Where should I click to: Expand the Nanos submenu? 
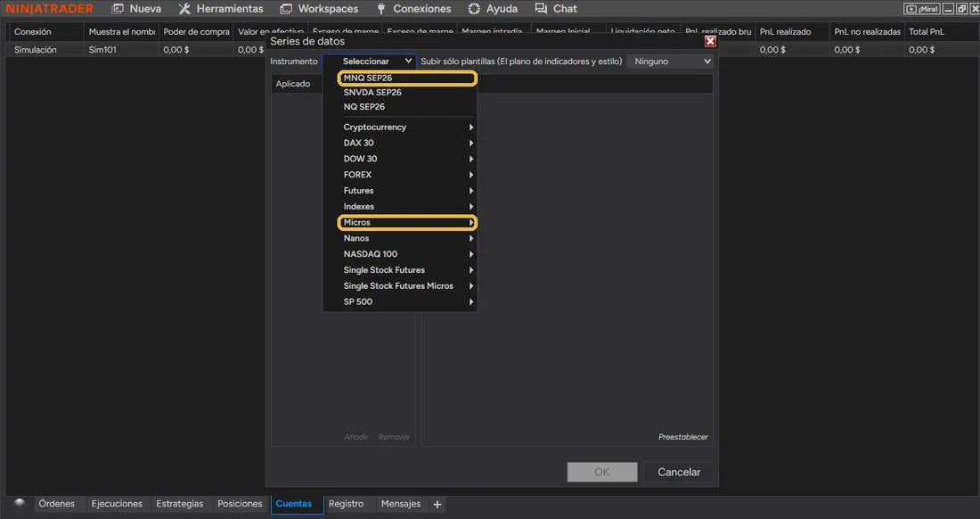click(399, 238)
